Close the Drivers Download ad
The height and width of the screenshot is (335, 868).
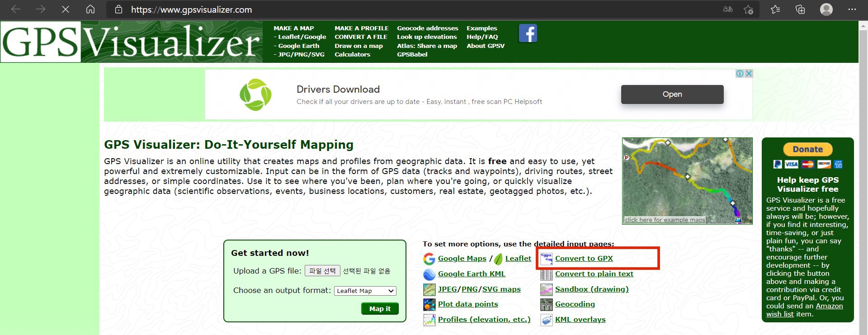[749, 73]
